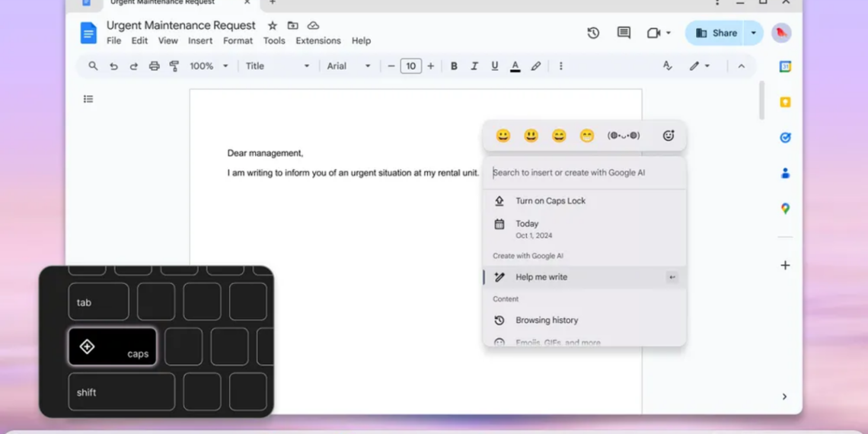The width and height of the screenshot is (868, 434).
Task: Open Google Tasks side panel
Action: 785,137
